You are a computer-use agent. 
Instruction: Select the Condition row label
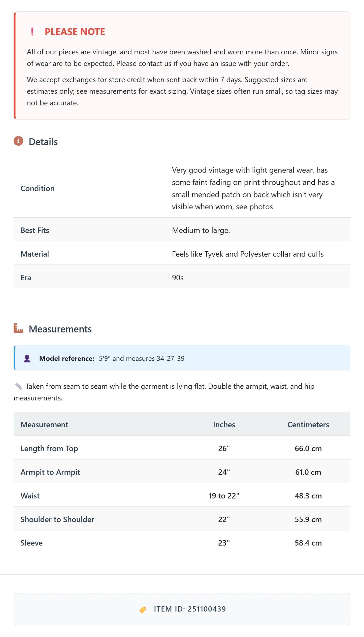click(38, 188)
